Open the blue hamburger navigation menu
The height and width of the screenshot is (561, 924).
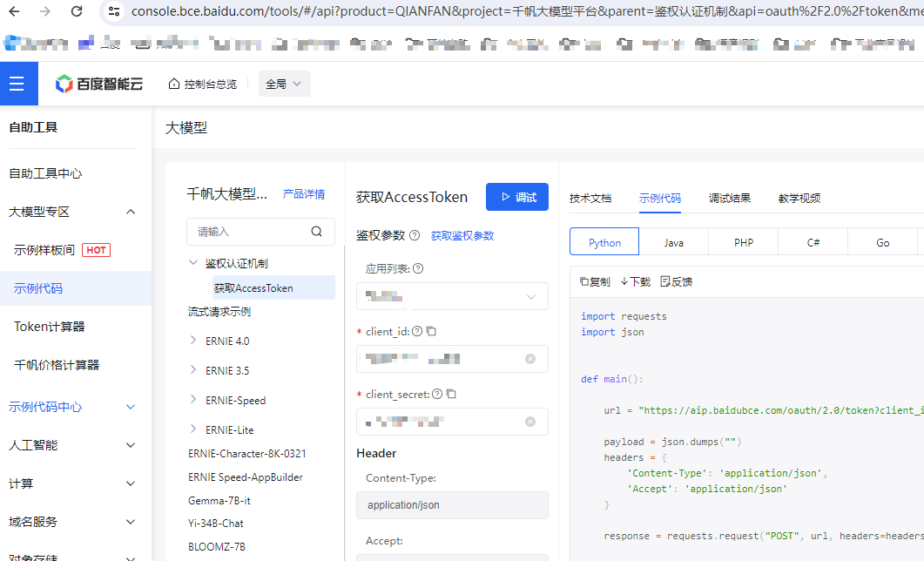pyautogui.click(x=17, y=84)
